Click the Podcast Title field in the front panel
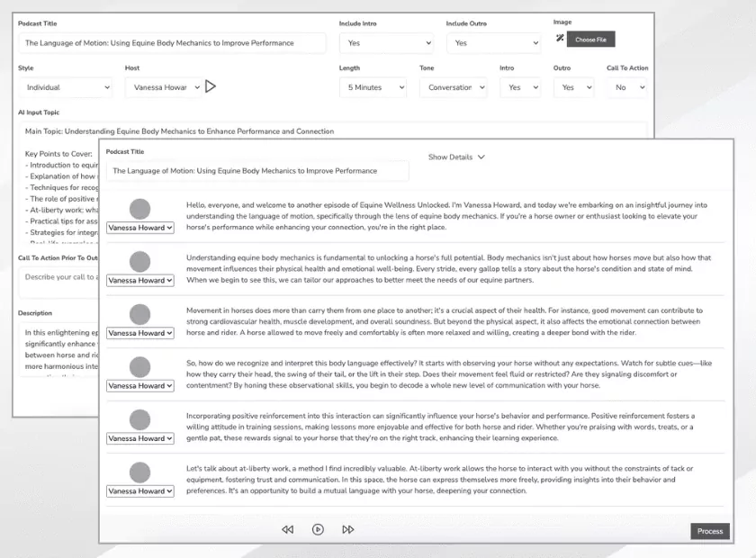 [257, 171]
